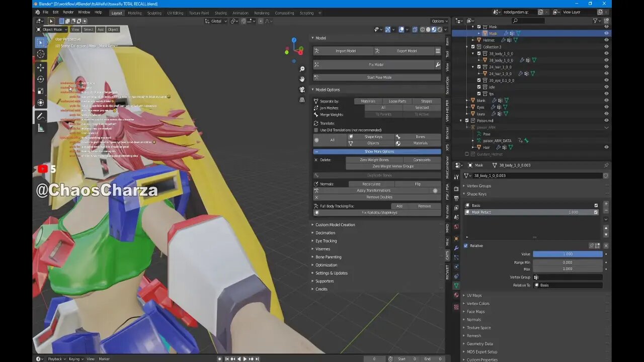The image size is (644, 362).
Task: Hide the Collection 3 eye icon
Action: [x=606, y=47]
